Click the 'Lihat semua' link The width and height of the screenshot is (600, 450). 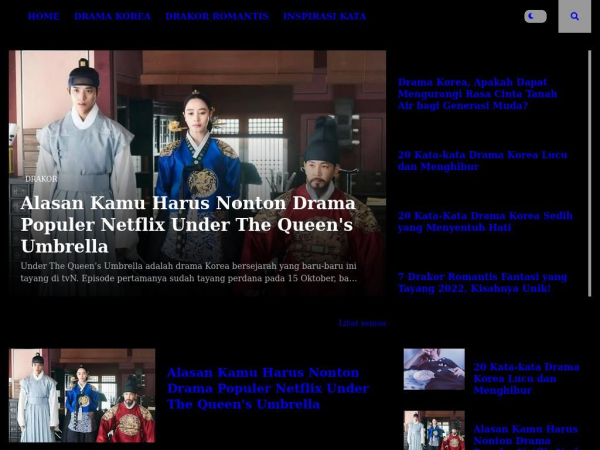362,323
